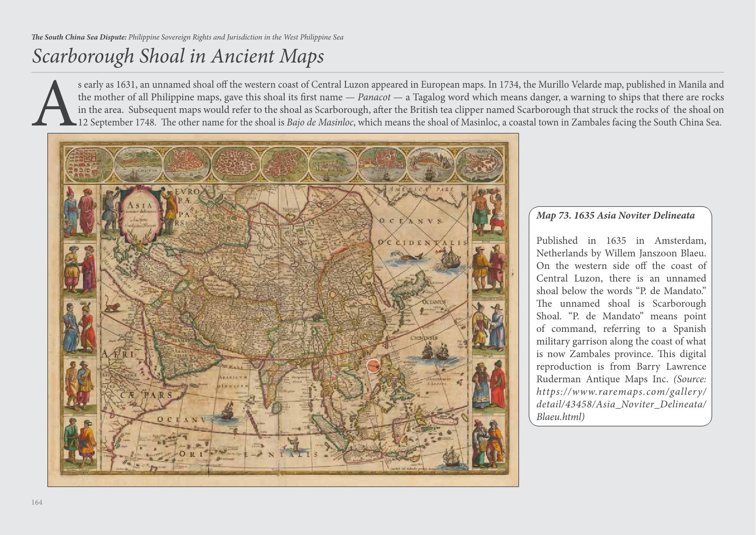The width and height of the screenshot is (756, 535).
Task: Click the caption title 'Map 73. 1635 Asia Noviter Delineata'
Action: (x=615, y=216)
